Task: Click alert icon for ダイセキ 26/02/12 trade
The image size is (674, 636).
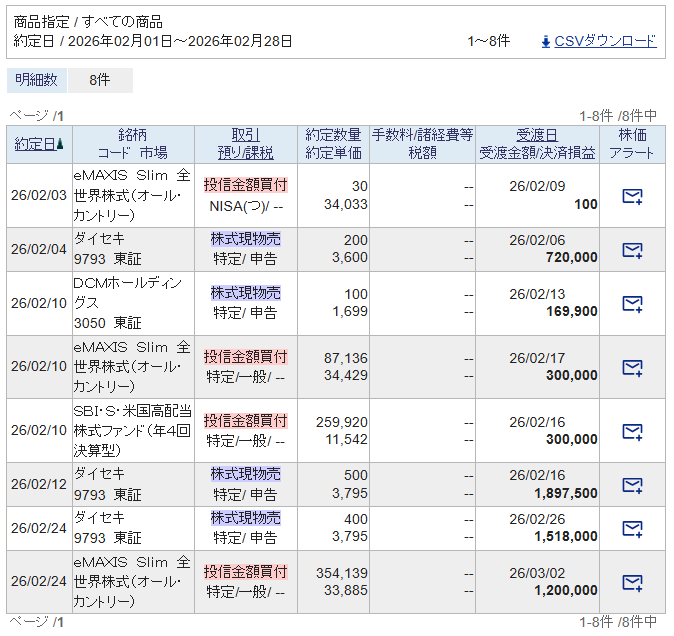Action: click(x=632, y=485)
